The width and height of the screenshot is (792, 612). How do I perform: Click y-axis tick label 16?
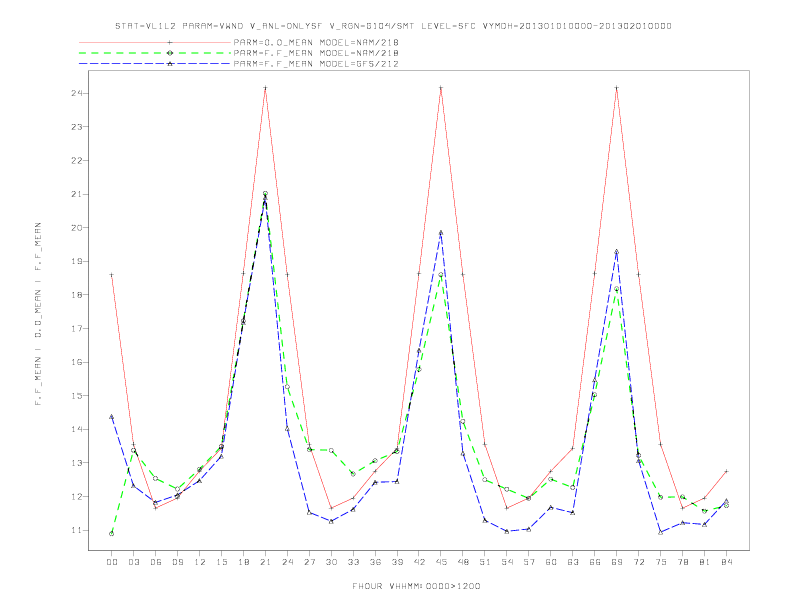click(77, 363)
